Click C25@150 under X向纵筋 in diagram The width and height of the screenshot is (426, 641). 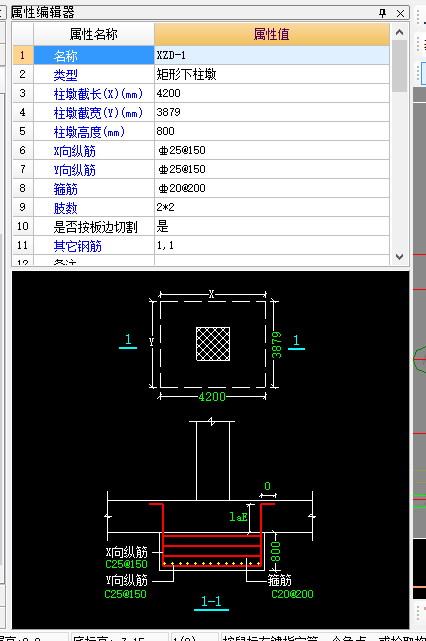point(126,564)
